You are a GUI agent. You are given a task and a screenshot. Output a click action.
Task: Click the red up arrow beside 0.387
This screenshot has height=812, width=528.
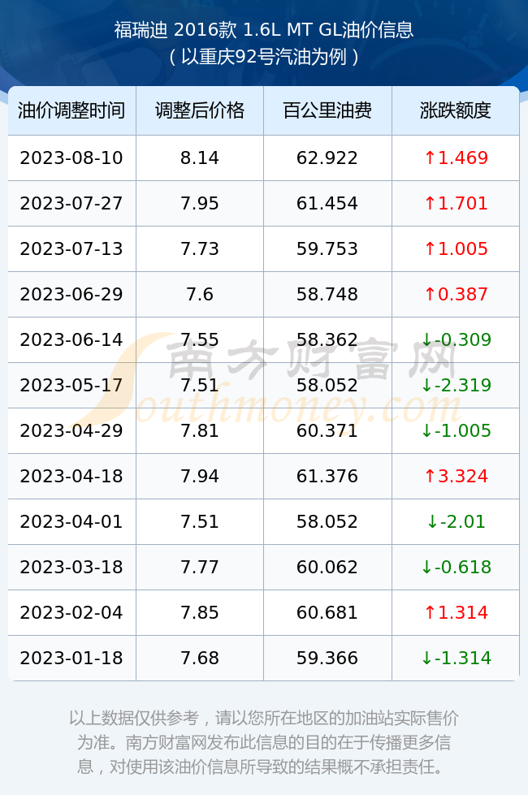pyautogui.click(x=430, y=295)
